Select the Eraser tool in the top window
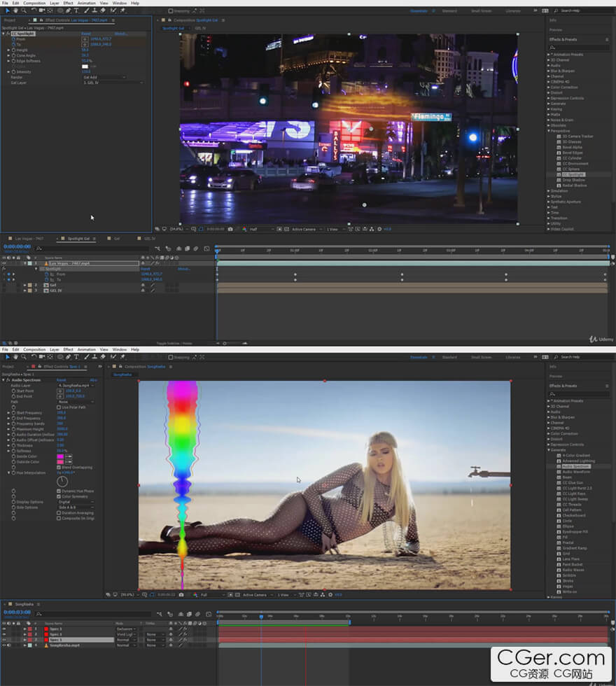Viewport: 616px width, 686px height. click(103, 10)
